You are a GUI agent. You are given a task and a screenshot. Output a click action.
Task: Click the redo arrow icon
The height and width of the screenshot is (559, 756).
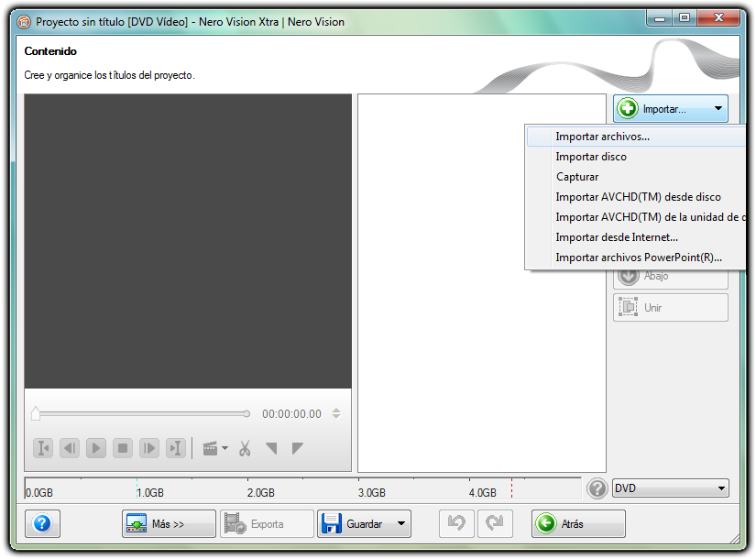tap(495, 523)
